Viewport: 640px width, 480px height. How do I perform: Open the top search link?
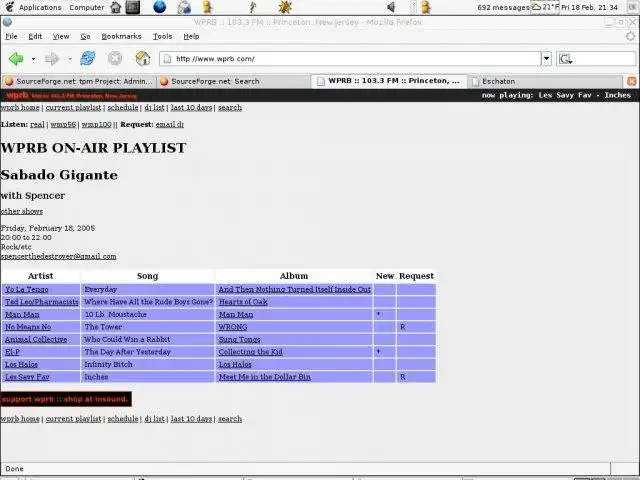230,107
